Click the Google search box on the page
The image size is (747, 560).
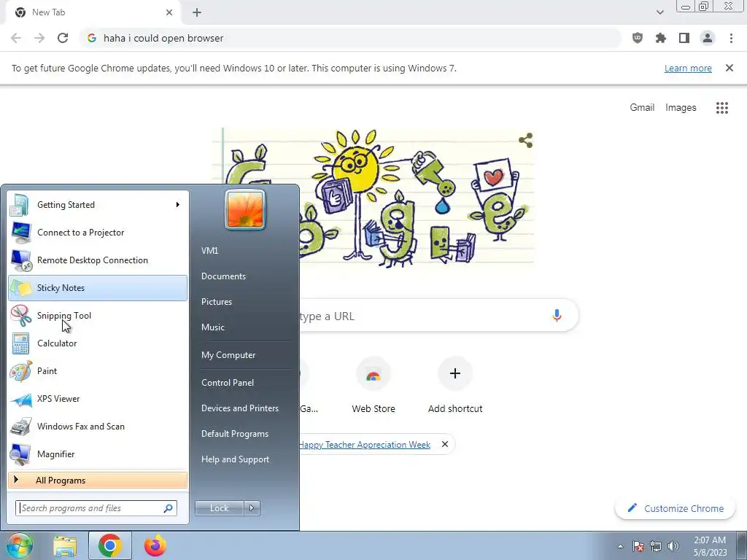(438, 316)
